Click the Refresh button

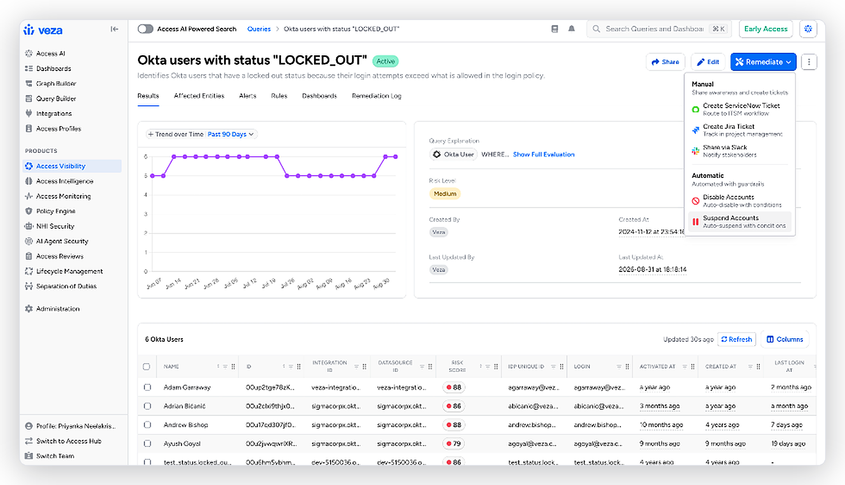click(x=737, y=340)
